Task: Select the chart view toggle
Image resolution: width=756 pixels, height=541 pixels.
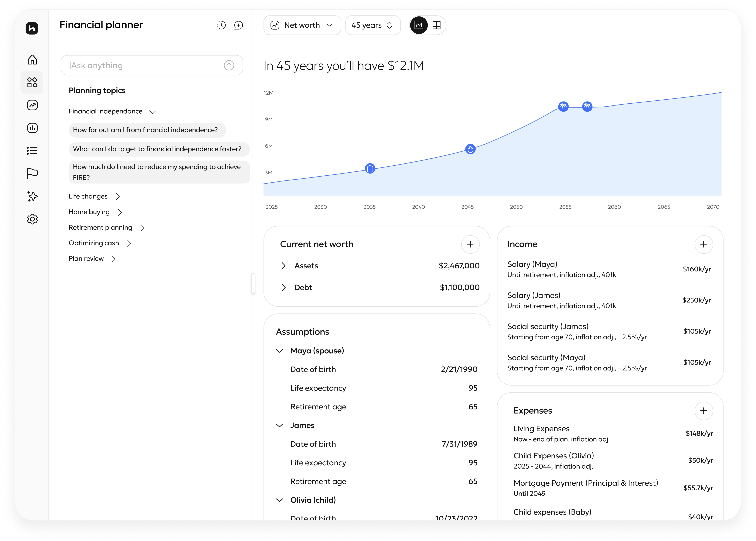Action: [418, 25]
